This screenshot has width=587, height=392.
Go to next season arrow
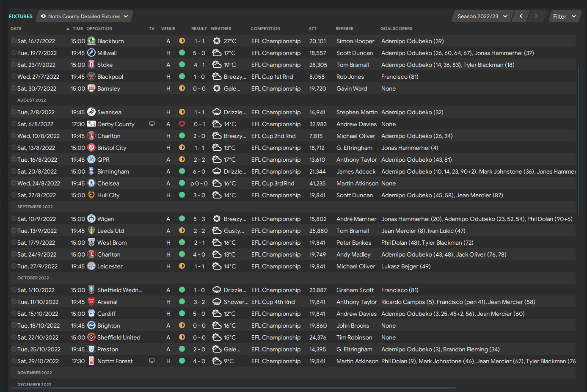point(536,16)
